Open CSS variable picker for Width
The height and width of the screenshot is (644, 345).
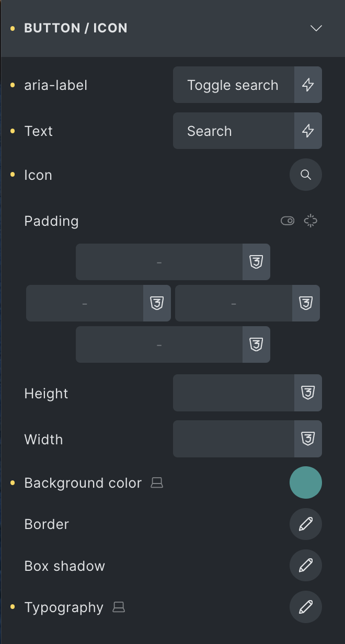click(308, 439)
